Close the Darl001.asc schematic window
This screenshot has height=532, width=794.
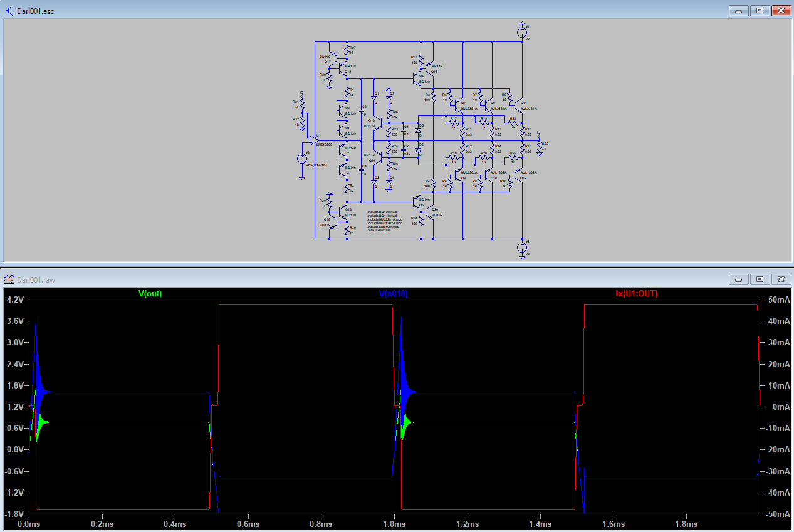(x=780, y=10)
